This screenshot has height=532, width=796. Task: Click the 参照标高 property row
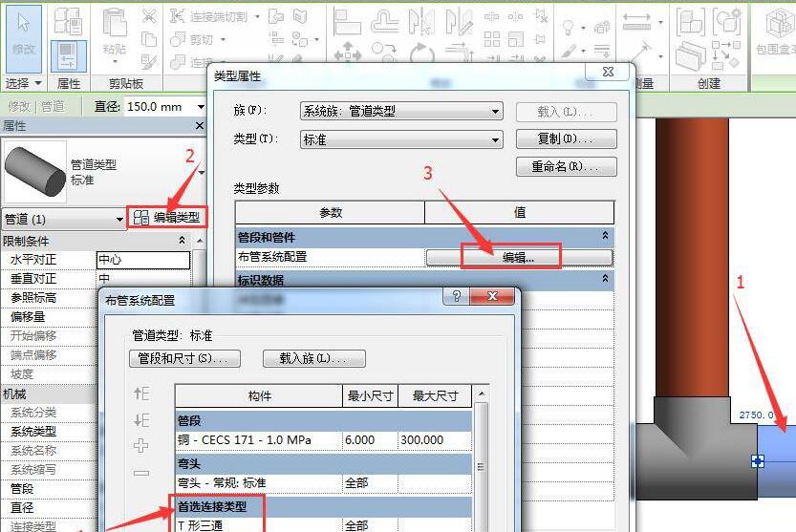coord(48,297)
